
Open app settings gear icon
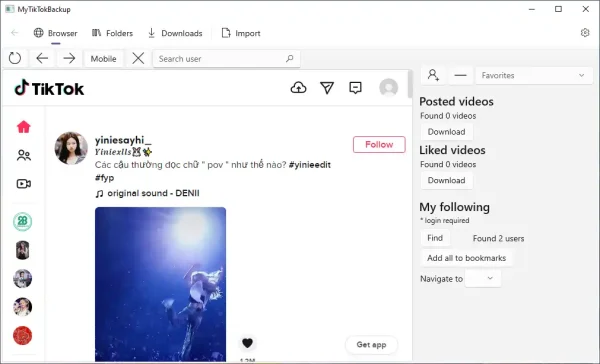585,33
